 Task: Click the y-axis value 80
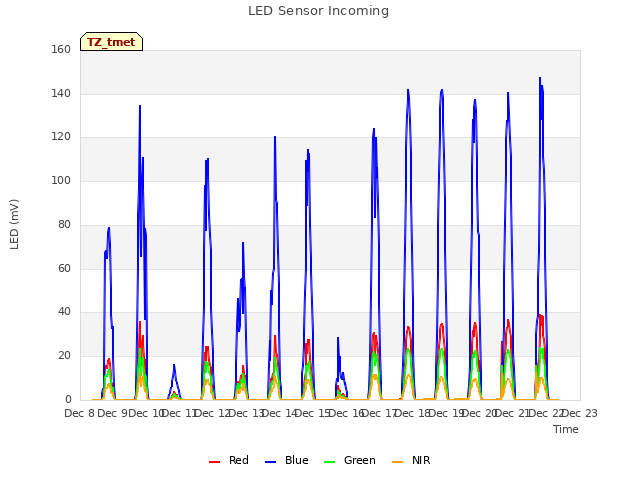(x=64, y=224)
